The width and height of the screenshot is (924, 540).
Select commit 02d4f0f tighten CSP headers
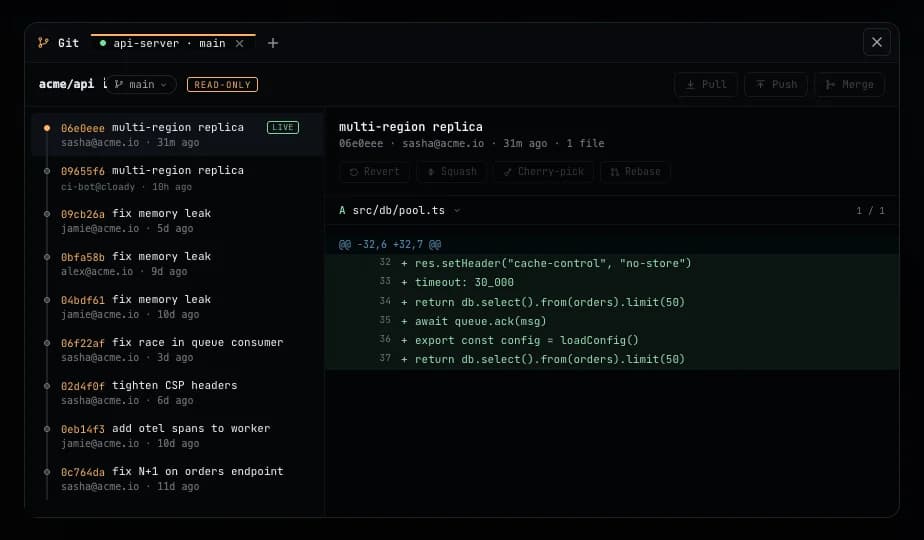(177, 393)
